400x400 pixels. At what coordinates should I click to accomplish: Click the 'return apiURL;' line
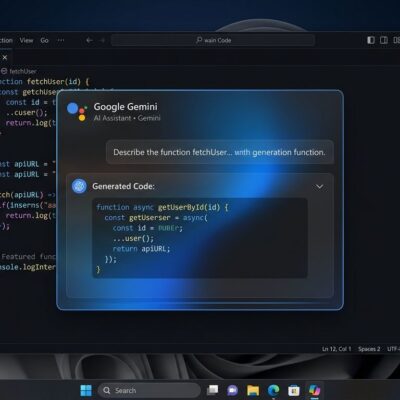141,249
